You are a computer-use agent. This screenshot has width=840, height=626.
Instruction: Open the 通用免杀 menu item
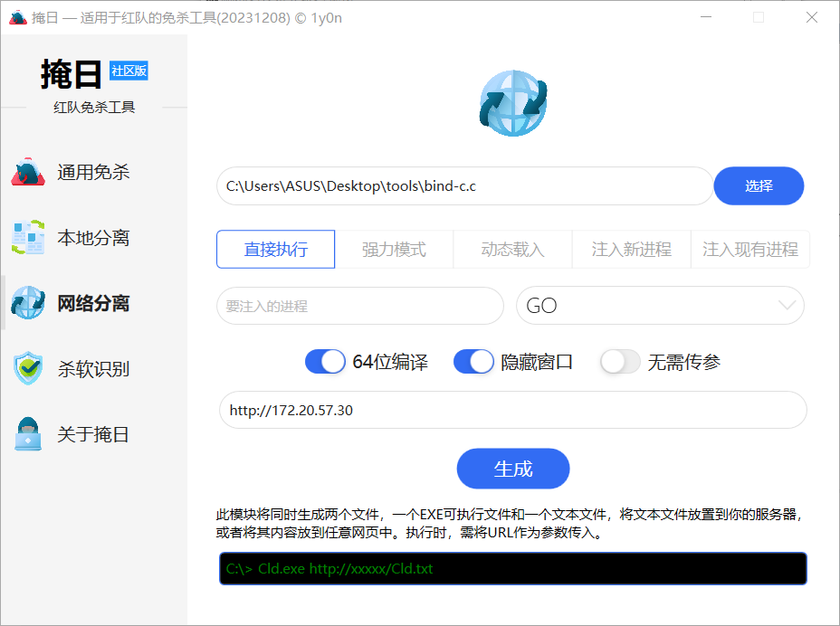[x=94, y=172]
